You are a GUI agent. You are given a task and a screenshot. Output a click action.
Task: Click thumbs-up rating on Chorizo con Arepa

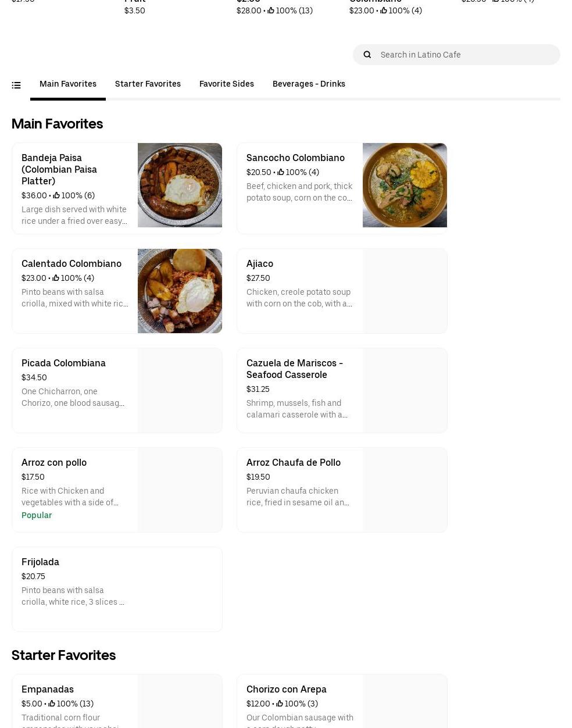280,704
